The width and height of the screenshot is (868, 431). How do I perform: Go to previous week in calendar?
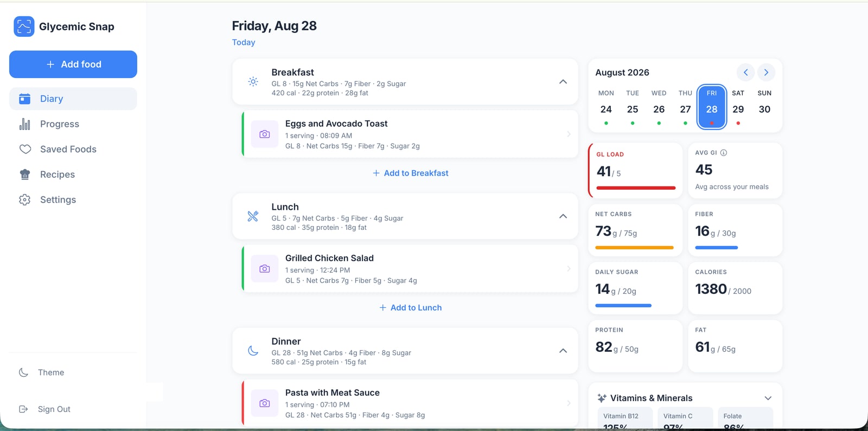pos(745,72)
